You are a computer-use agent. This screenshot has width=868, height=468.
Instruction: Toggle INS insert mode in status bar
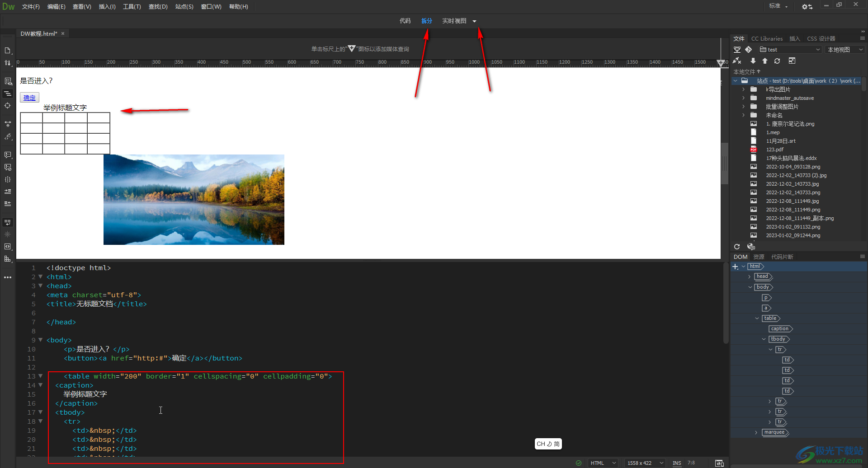677,463
